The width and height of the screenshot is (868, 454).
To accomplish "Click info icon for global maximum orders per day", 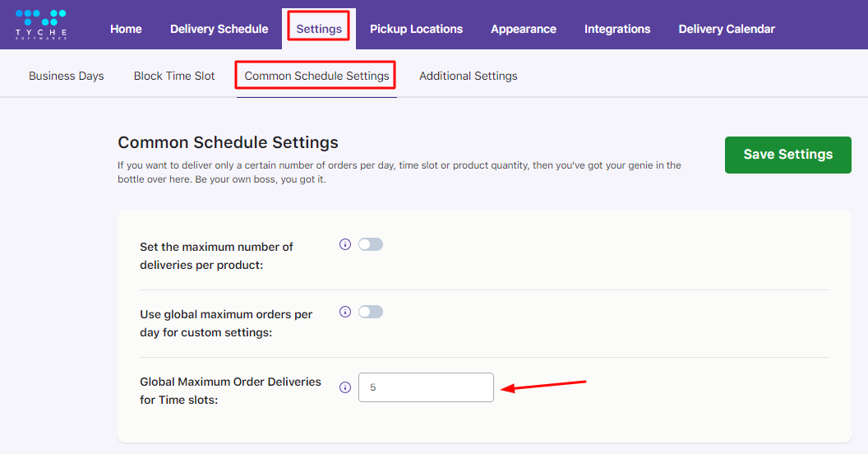I will 345,312.
